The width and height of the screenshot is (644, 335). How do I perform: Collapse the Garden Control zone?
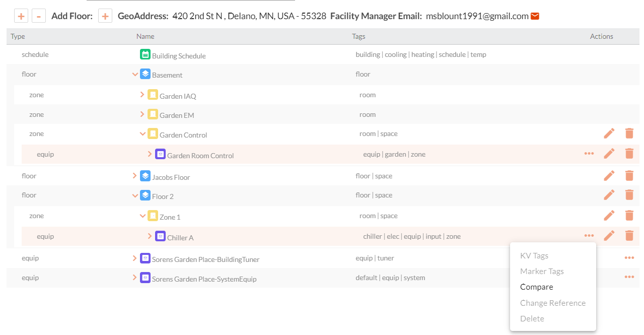(142, 134)
